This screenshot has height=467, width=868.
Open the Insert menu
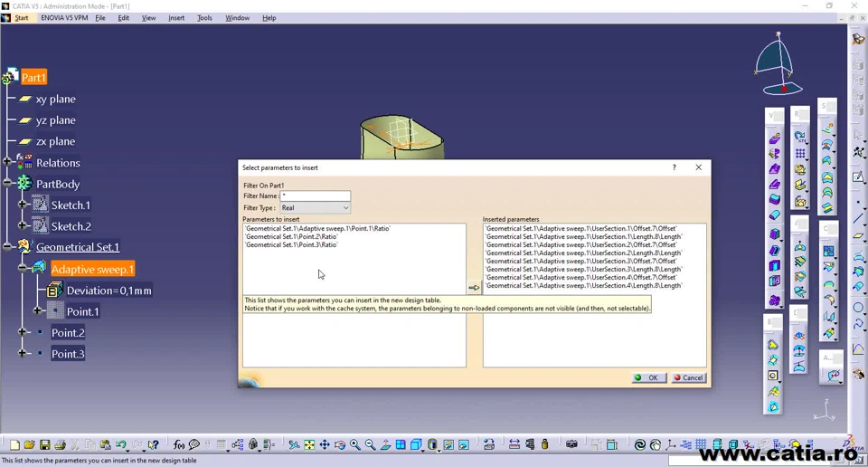[x=176, y=18]
